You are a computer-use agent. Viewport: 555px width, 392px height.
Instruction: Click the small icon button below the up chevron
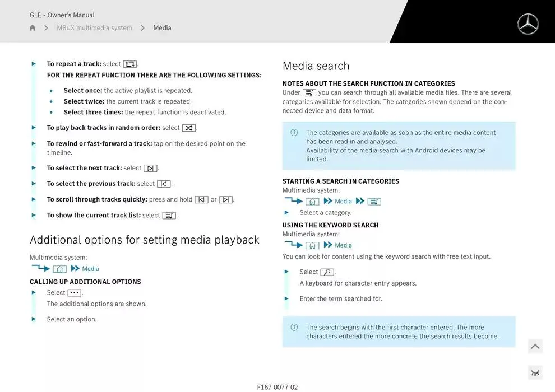(x=535, y=372)
